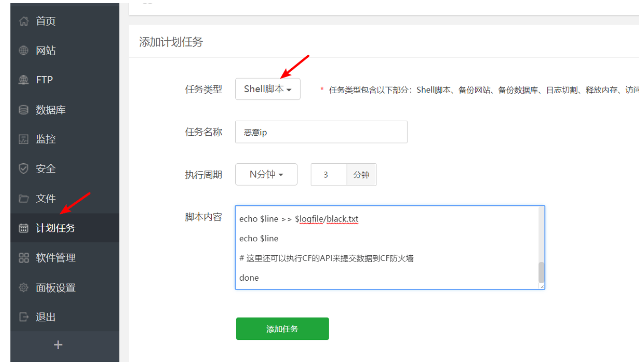Click the FTP icon in sidebar
Image resolution: width=642 pixels, height=364 pixels.
pyautogui.click(x=24, y=80)
